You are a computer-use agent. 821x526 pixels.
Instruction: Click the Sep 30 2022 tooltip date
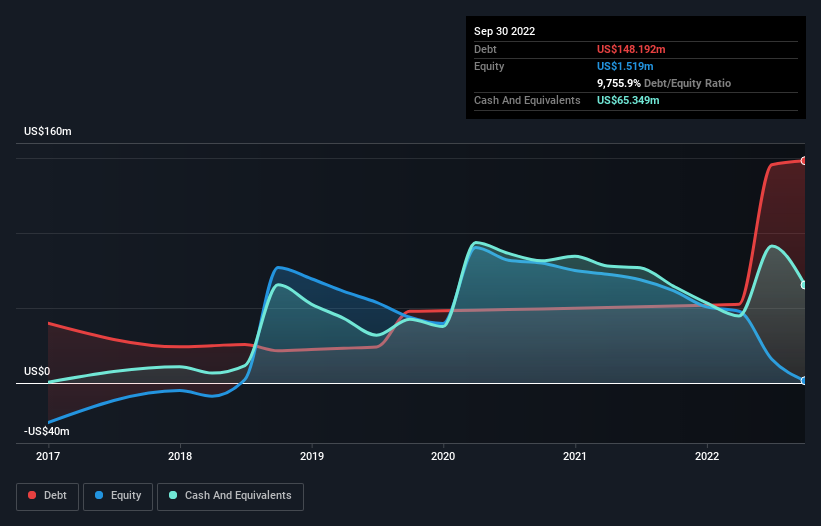(504, 31)
